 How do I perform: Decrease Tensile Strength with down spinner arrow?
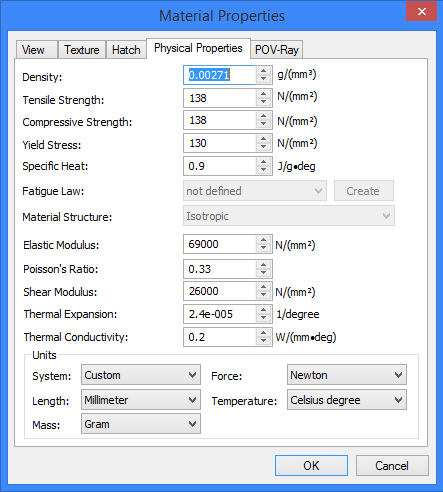point(264,102)
